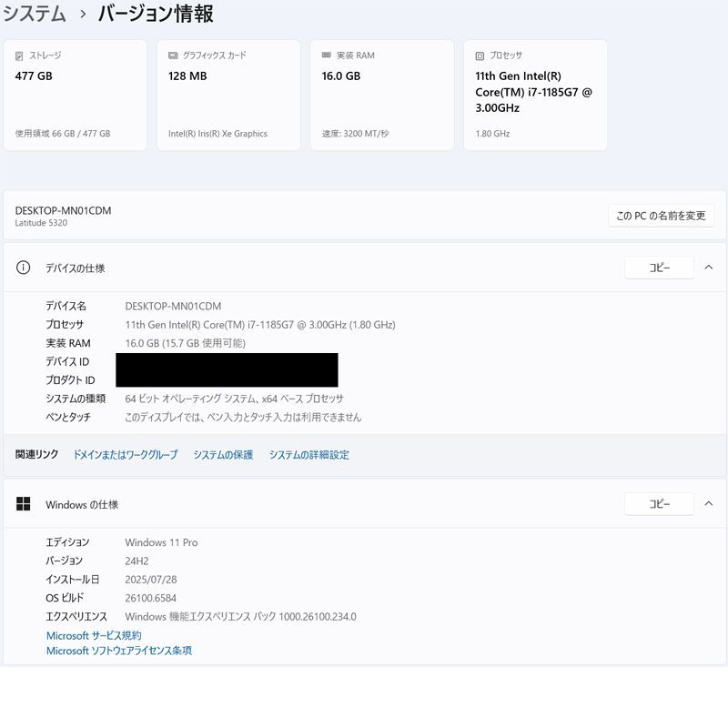Click コピー in the Windows の仕様 section
Viewport: 728px width, 728px height.
pyautogui.click(x=660, y=503)
